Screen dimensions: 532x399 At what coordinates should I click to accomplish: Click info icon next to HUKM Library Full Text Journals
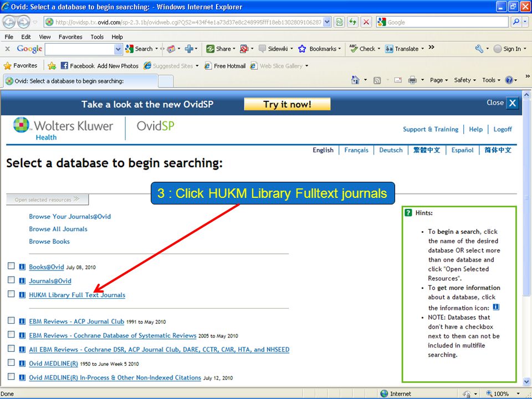click(22, 295)
